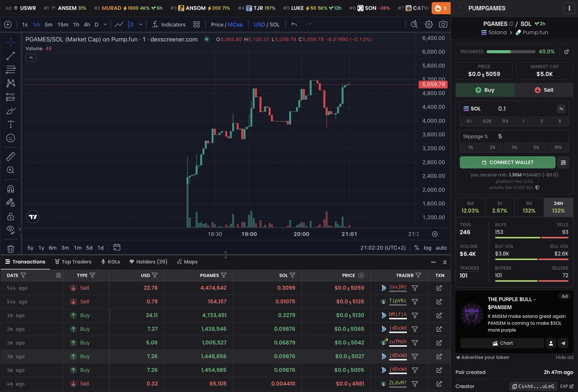Select the trend line drawing tool
The image size is (578, 392).
[x=11, y=56]
